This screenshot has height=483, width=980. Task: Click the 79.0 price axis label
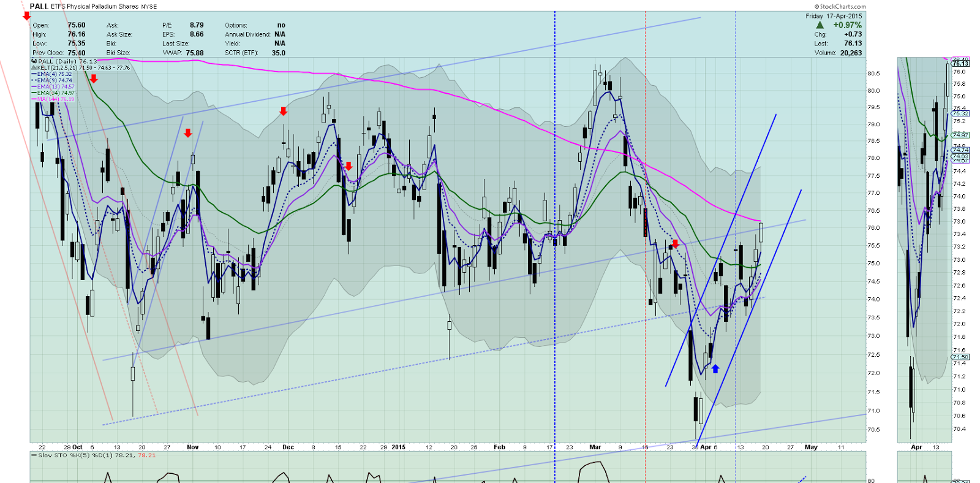873,124
